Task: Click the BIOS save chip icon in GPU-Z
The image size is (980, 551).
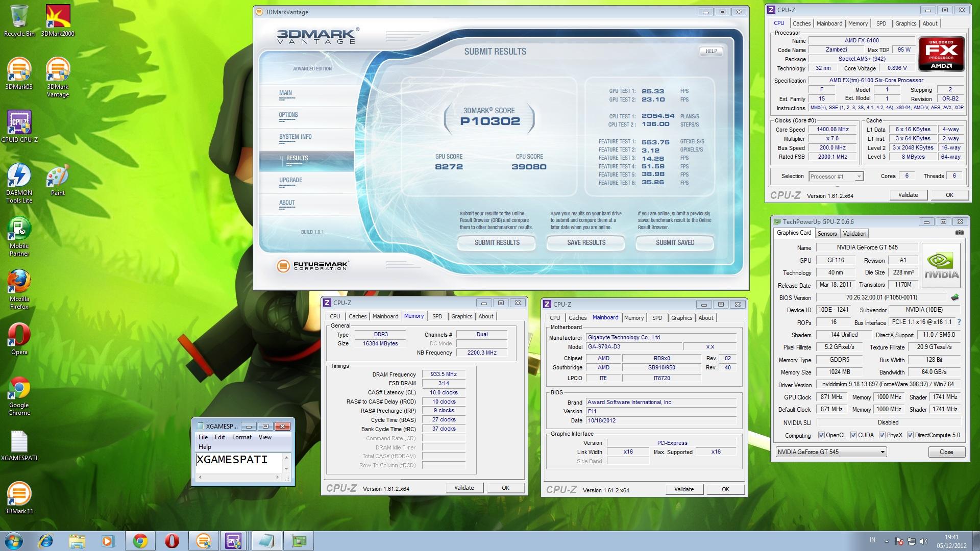Action: (x=955, y=297)
